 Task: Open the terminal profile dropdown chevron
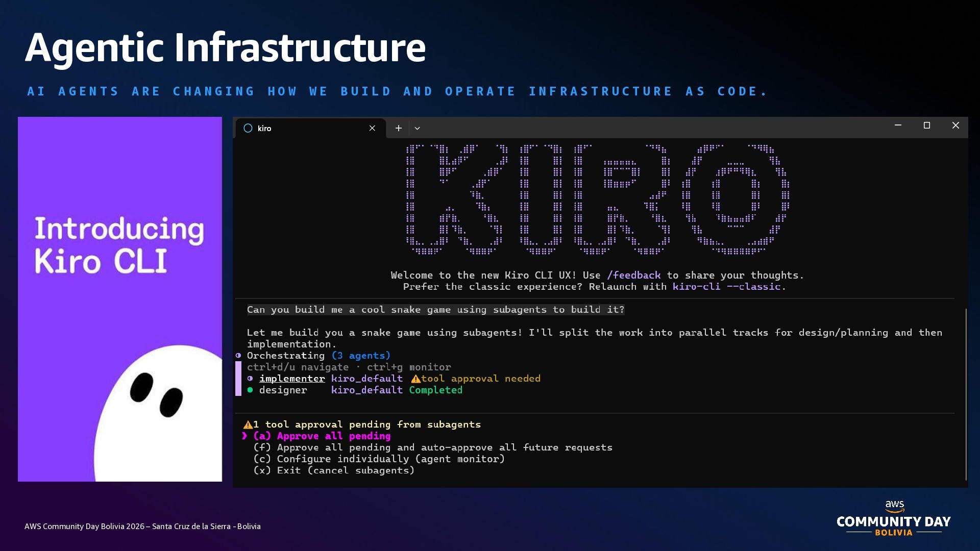(x=417, y=128)
